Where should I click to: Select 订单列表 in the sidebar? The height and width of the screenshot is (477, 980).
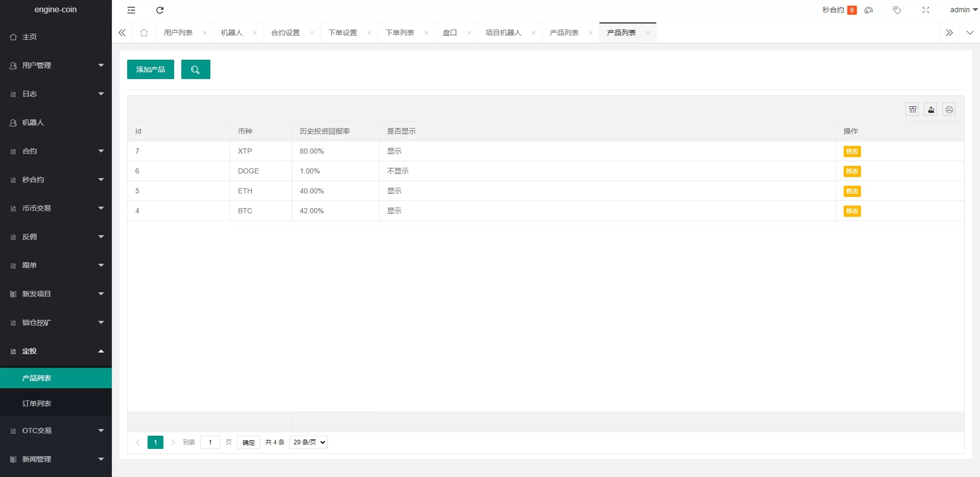click(x=37, y=404)
